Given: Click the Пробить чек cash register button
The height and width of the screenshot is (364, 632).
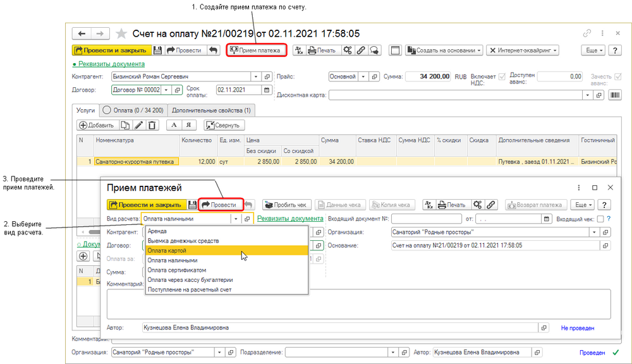Looking at the screenshot, I should (287, 205).
